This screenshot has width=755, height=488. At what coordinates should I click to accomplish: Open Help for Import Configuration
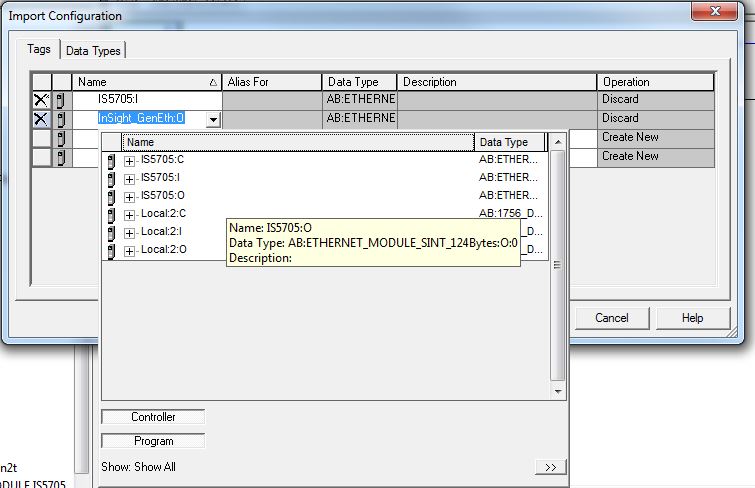click(693, 318)
